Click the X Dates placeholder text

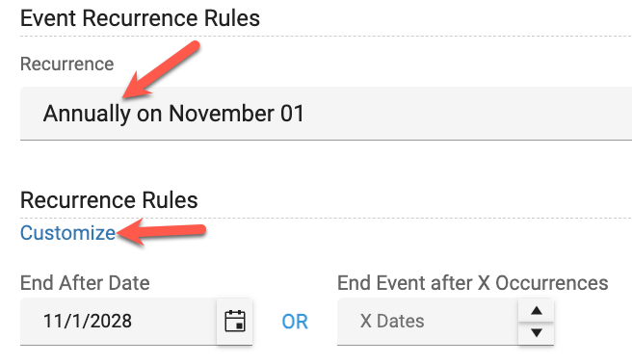point(392,322)
